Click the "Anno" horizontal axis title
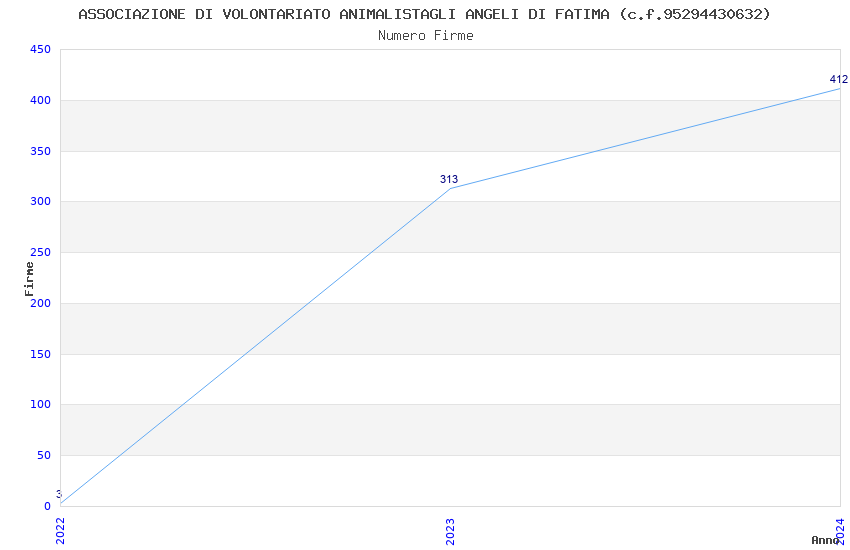Viewport: 850px width, 550px height. coord(825,540)
